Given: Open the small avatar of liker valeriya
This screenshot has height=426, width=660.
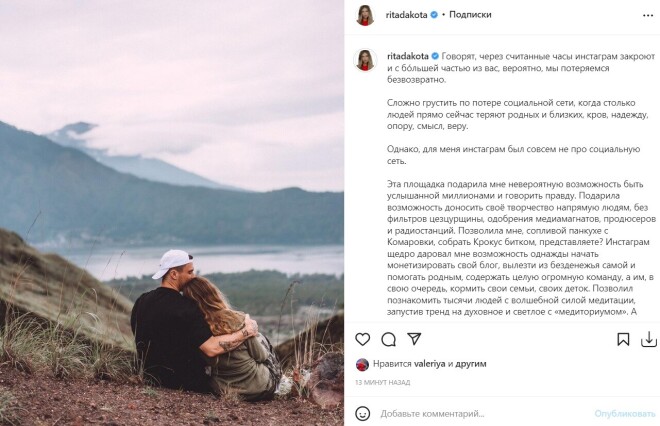Looking at the screenshot, I should click(x=361, y=365).
